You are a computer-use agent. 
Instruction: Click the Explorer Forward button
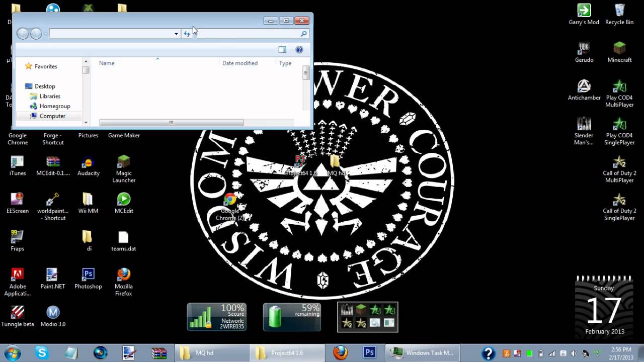pos(36,34)
